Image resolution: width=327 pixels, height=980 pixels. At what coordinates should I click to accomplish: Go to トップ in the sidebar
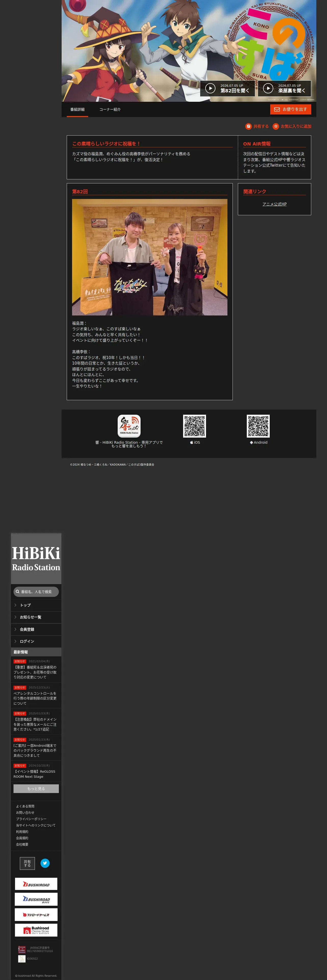[x=36, y=605]
